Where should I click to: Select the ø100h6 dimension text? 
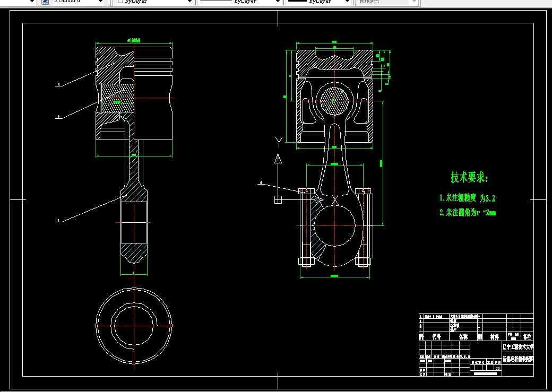tap(134, 40)
